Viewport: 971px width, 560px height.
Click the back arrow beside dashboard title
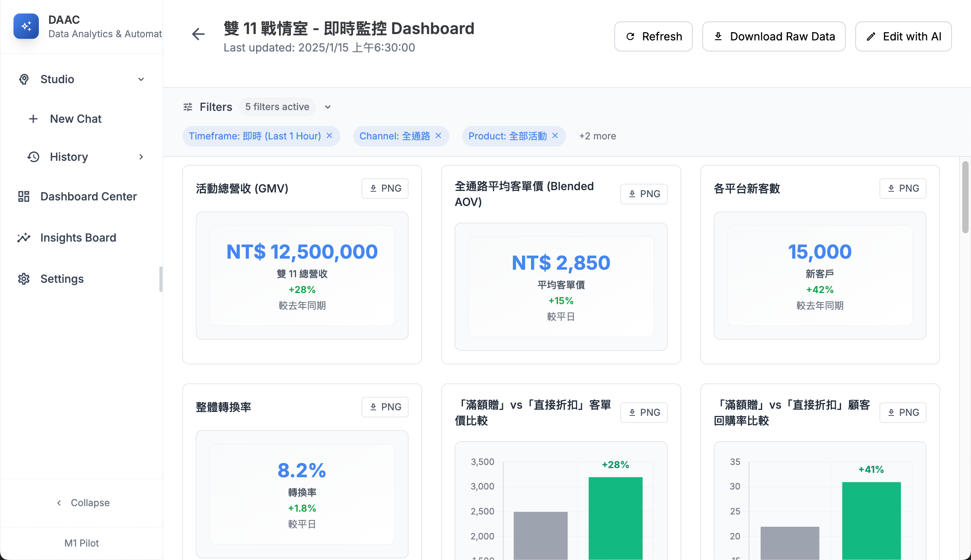point(198,34)
